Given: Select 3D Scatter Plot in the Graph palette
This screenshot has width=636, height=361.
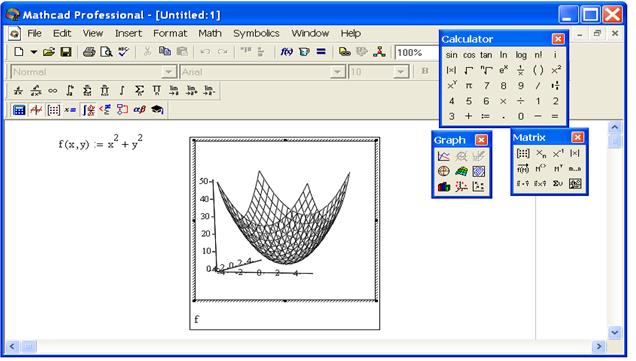Looking at the screenshot, I should pyautogui.click(x=461, y=187).
